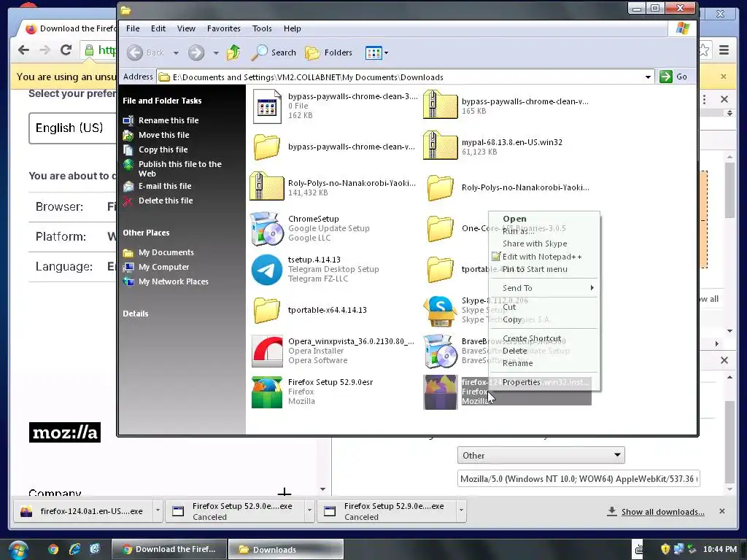The width and height of the screenshot is (747, 560).
Task: Close Chrome's downloads bar
Action: click(x=722, y=511)
